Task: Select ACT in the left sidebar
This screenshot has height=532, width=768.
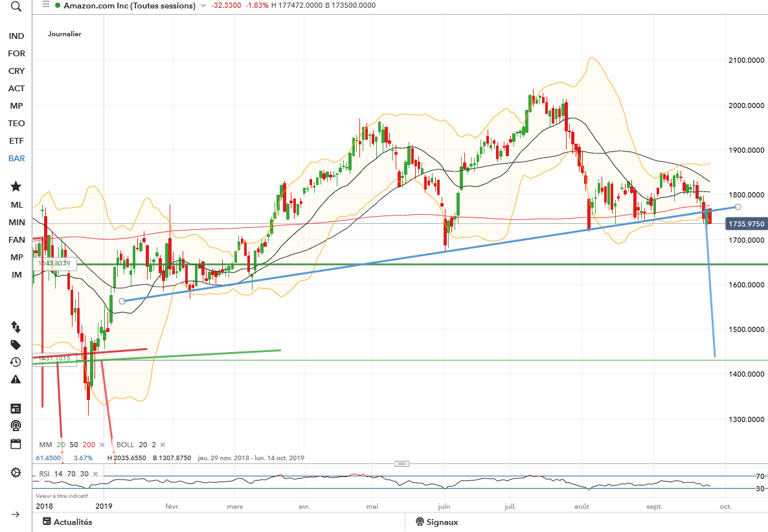Action: [x=16, y=89]
